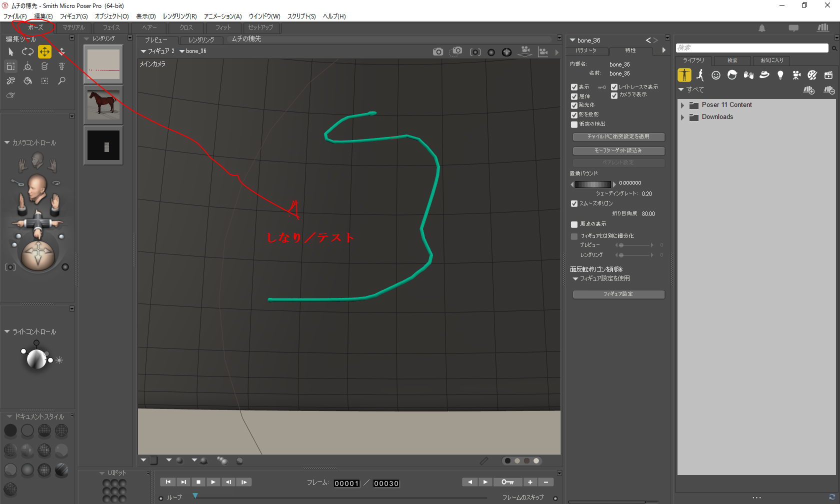Open the Pose category in library
The width and height of the screenshot is (840, 504).
[x=700, y=75]
